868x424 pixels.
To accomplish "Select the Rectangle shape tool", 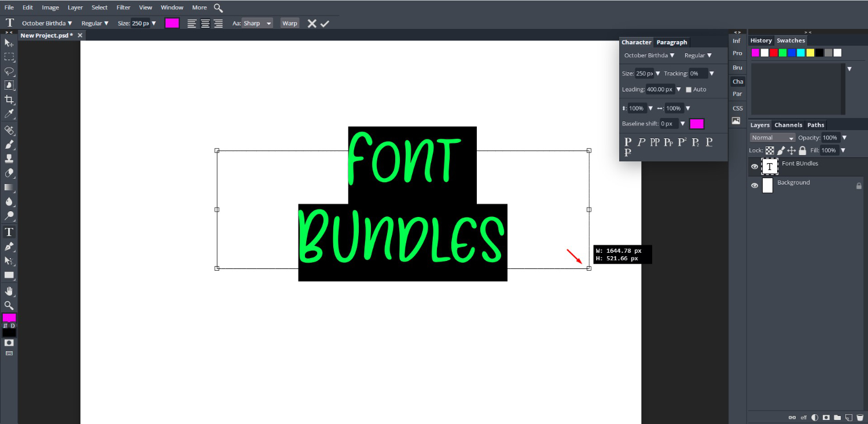I will tap(9, 275).
